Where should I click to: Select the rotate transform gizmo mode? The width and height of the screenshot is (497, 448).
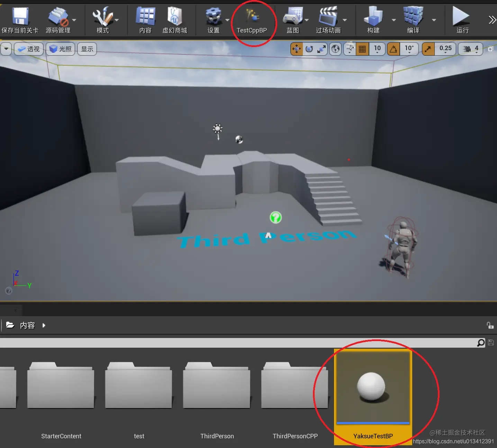[309, 49]
